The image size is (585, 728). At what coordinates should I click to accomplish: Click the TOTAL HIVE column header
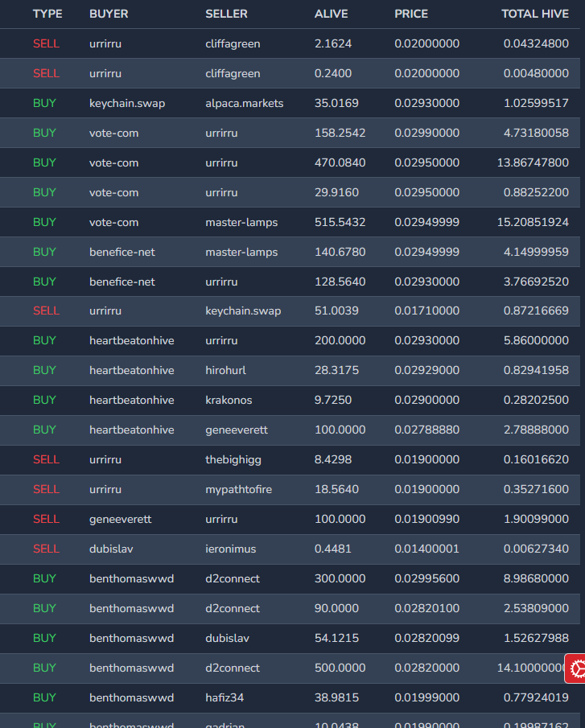[534, 14]
